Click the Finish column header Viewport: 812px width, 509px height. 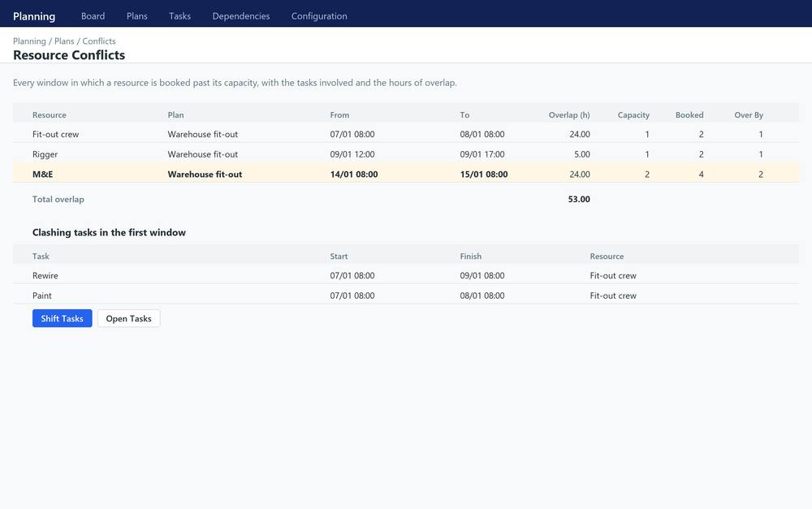click(471, 257)
